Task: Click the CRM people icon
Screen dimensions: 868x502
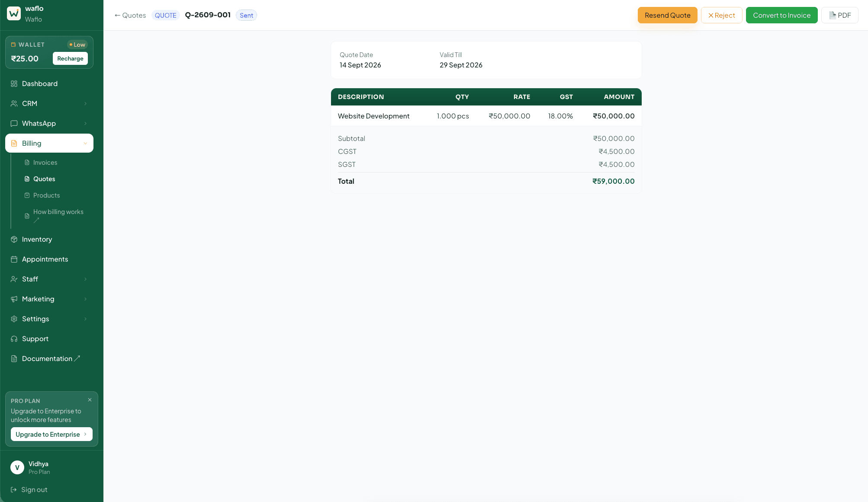Action: coord(14,103)
